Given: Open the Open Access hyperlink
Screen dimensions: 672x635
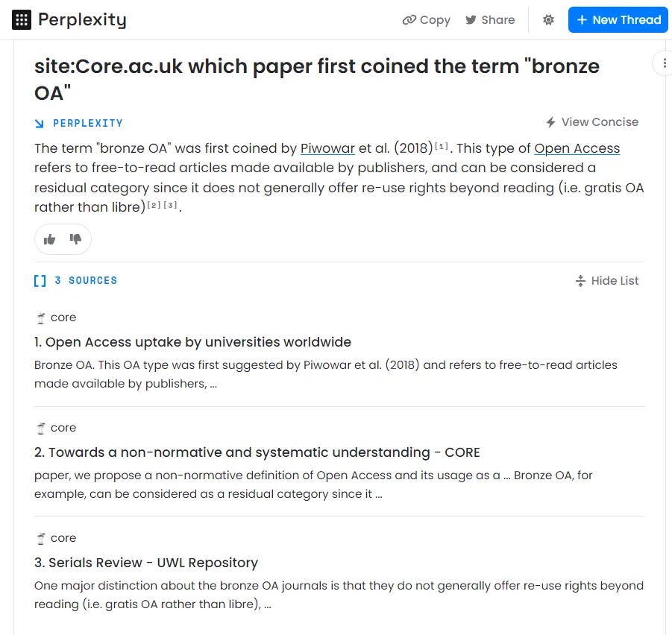Looking at the screenshot, I should pyautogui.click(x=577, y=148).
